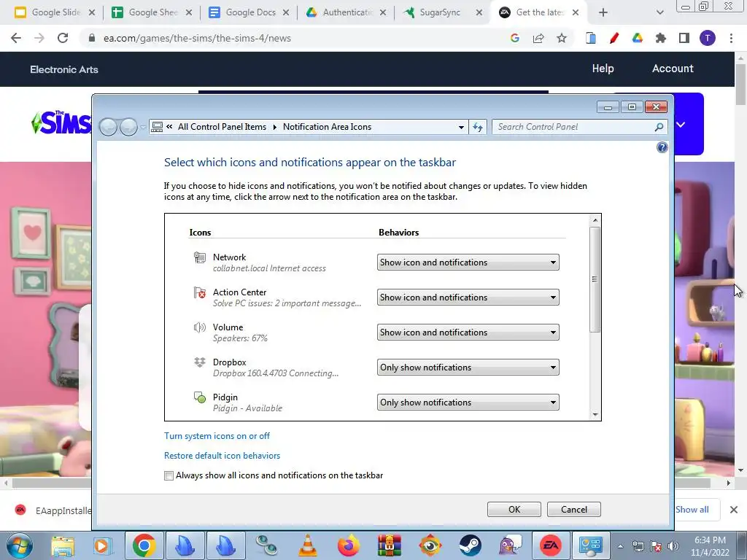This screenshot has height=560, width=747.
Task: Open the Extensions puzzle-piece menu
Action: (661, 38)
